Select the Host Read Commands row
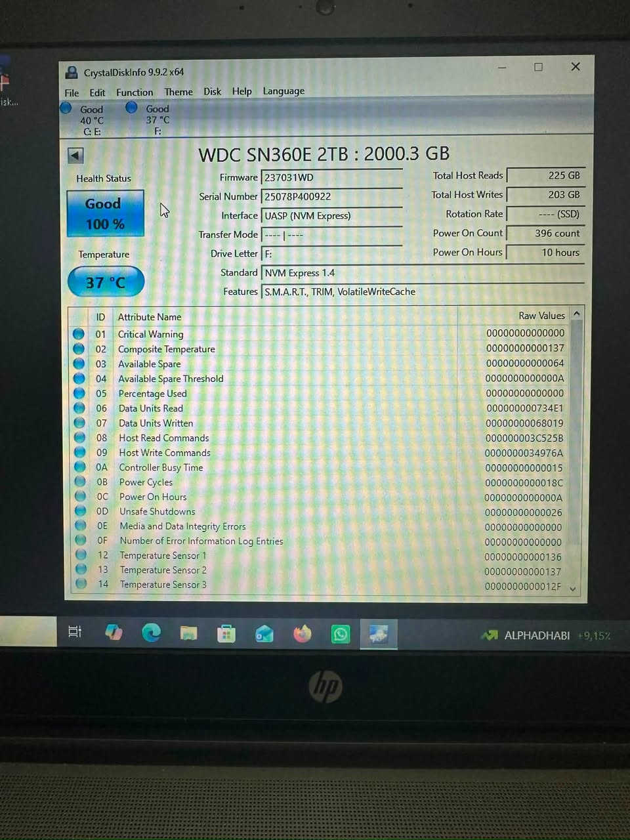 coord(319,438)
